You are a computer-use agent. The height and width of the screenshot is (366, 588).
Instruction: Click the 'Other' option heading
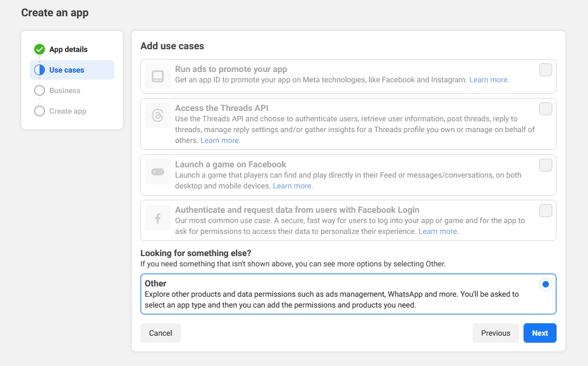click(155, 284)
